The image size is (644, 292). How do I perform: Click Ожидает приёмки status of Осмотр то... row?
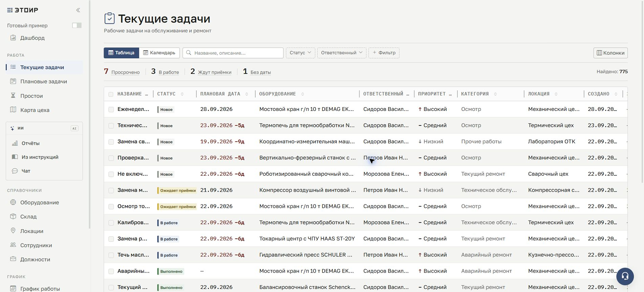click(x=177, y=207)
